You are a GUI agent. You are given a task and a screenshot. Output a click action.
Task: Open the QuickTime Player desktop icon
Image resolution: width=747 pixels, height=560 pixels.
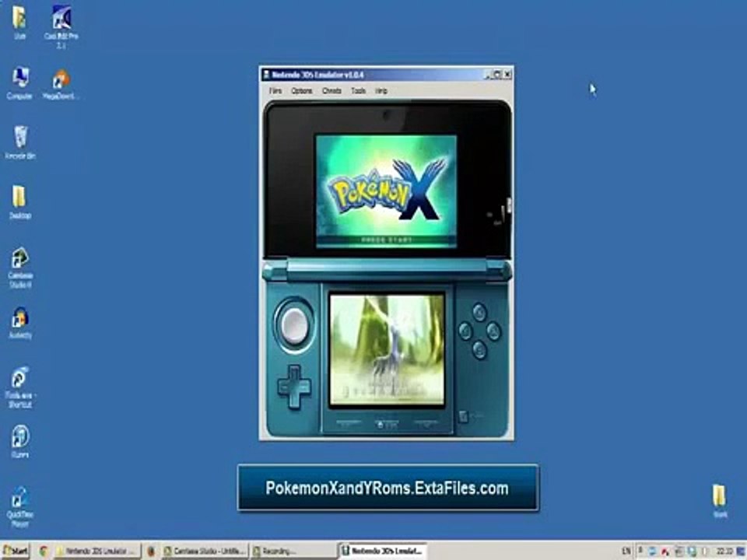coord(20,506)
